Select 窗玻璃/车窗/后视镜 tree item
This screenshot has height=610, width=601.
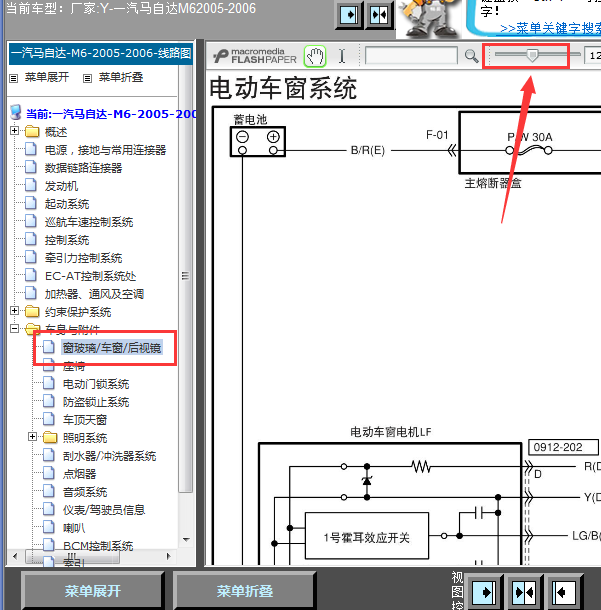(112, 347)
